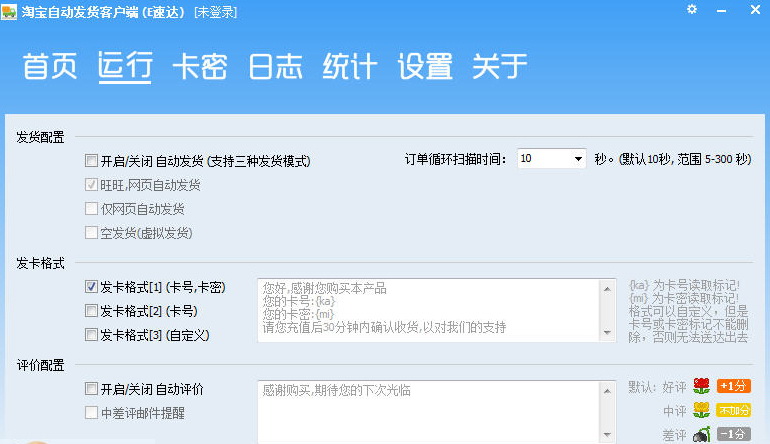
Task: Open the 卡密 tab
Action: click(x=200, y=66)
